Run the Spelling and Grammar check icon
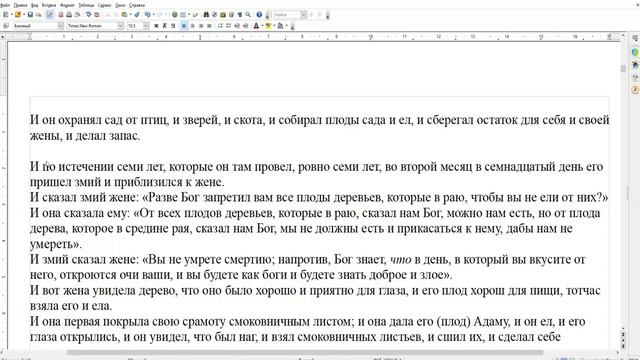 [x=88, y=14]
